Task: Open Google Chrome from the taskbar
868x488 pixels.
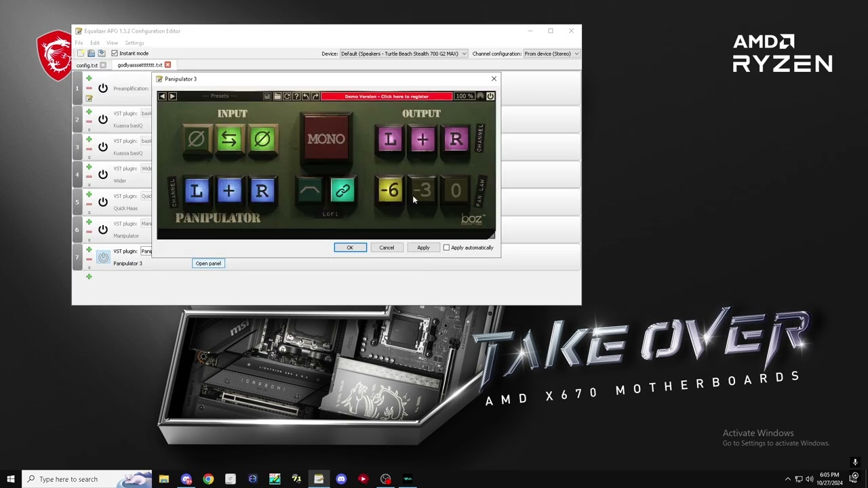Action: pyautogui.click(x=208, y=479)
